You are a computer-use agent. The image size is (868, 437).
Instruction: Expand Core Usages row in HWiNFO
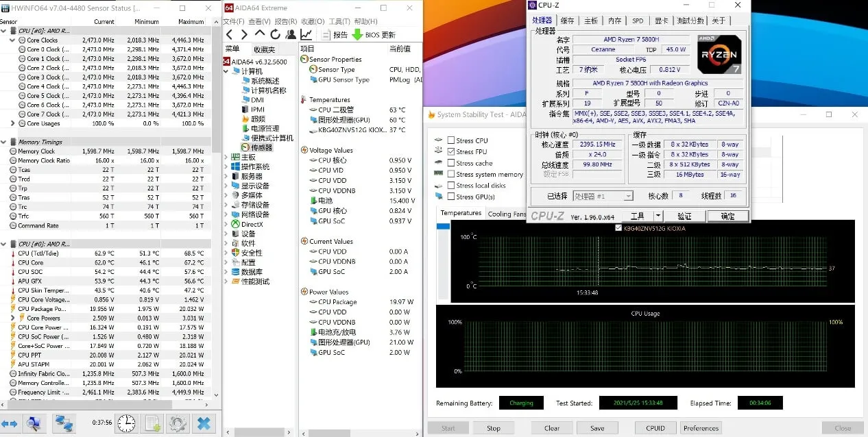point(12,123)
